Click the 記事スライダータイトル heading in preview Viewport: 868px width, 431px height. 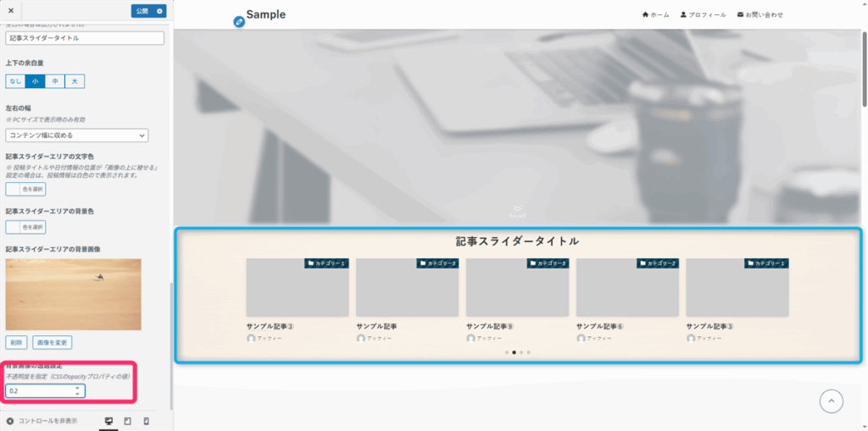518,241
